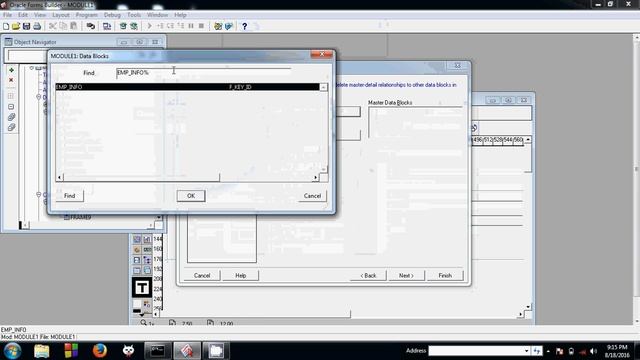Click the Find button in Data Blocks dialog

pos(69,196)
